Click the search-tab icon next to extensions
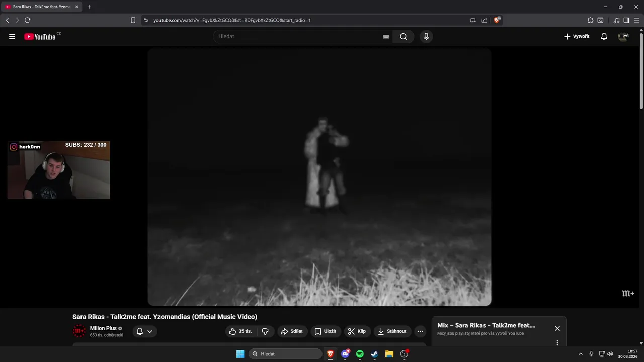The image size is (644, 362). point(600,20)
